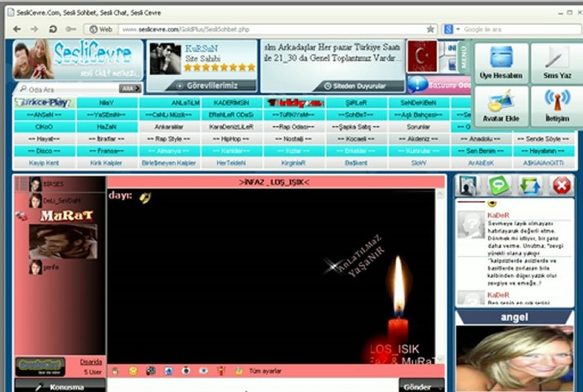Click the Avatar Ekle icon

point(501,106)
